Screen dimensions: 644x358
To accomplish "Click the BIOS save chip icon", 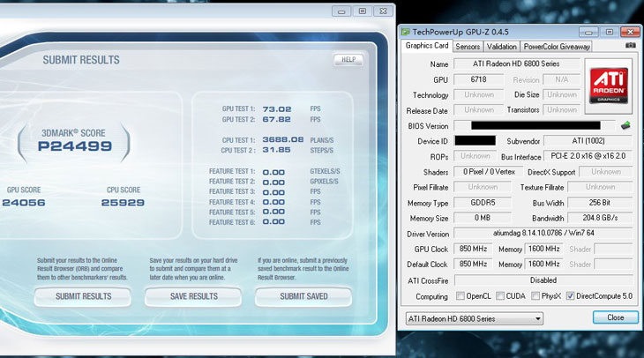I will 625,125.
